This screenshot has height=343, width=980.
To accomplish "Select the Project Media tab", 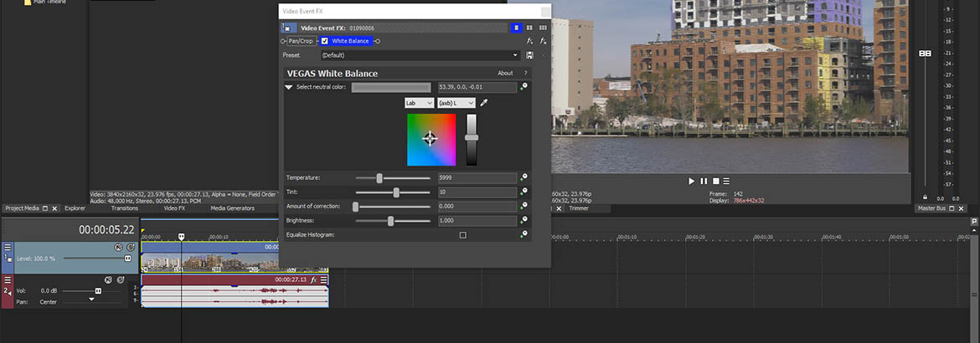I will point(23,208).
